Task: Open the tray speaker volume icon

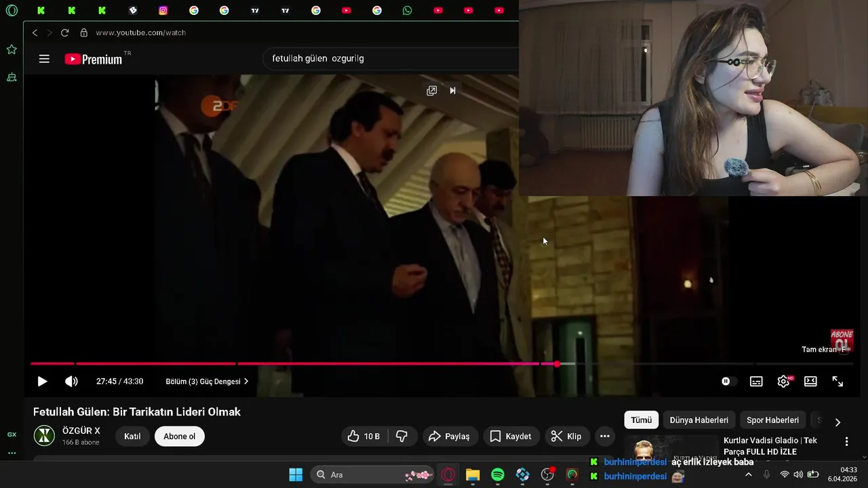Action: [798, 474]
